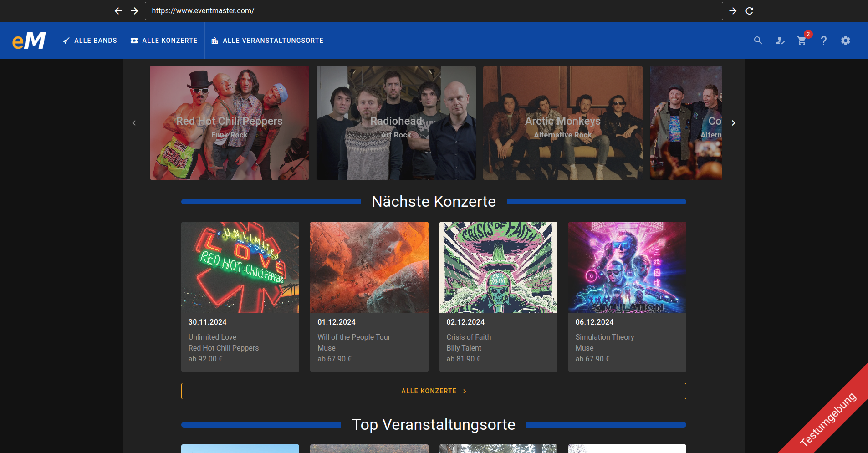868x453 pixels.
Task: Navigate the band carousel with left chevron
Action: click(134, 123)
